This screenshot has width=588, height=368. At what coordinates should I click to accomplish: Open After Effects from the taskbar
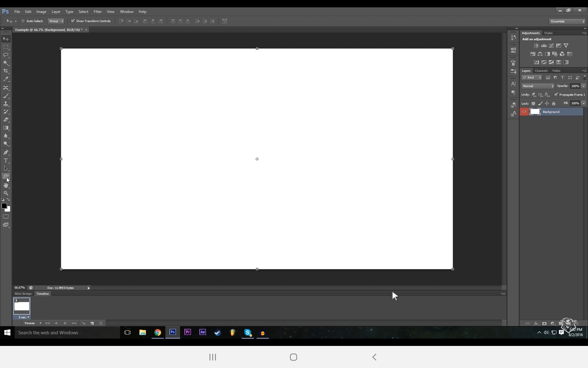(x=203, y=332)
